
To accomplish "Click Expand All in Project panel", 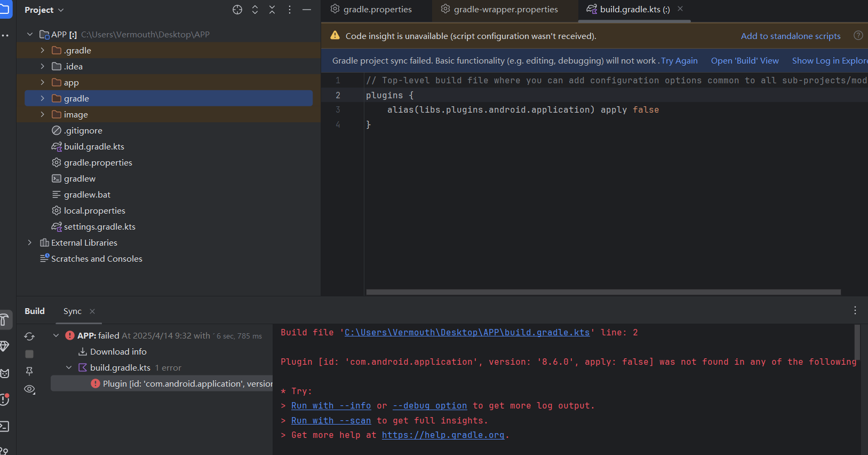I will tap(255, 10).
